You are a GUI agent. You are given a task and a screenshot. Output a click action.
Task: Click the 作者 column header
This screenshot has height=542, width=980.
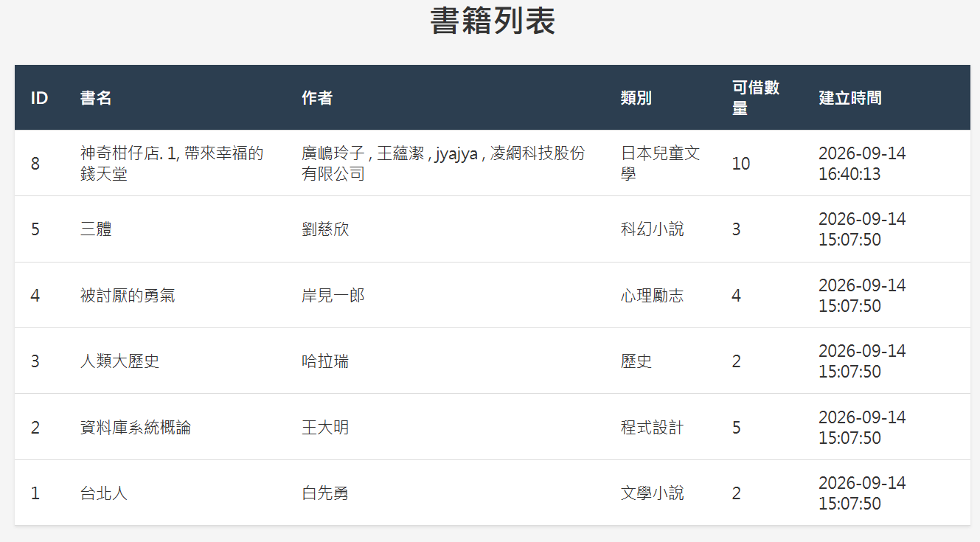[317, 98]
